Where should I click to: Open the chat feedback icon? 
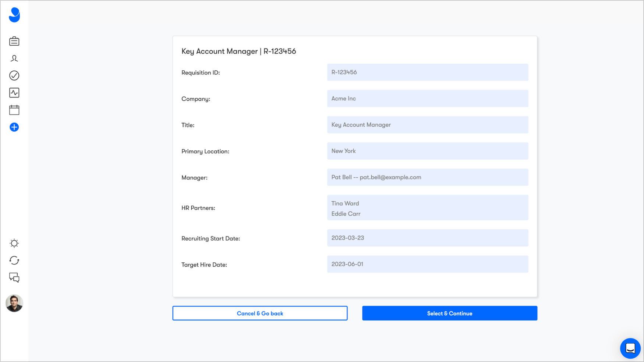pos(14,278)
